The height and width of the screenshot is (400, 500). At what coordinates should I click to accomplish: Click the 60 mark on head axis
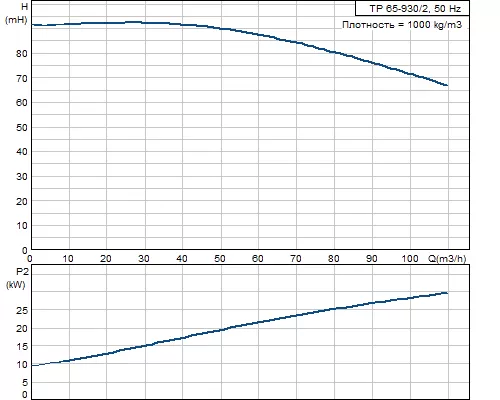(x=22, y=103)
